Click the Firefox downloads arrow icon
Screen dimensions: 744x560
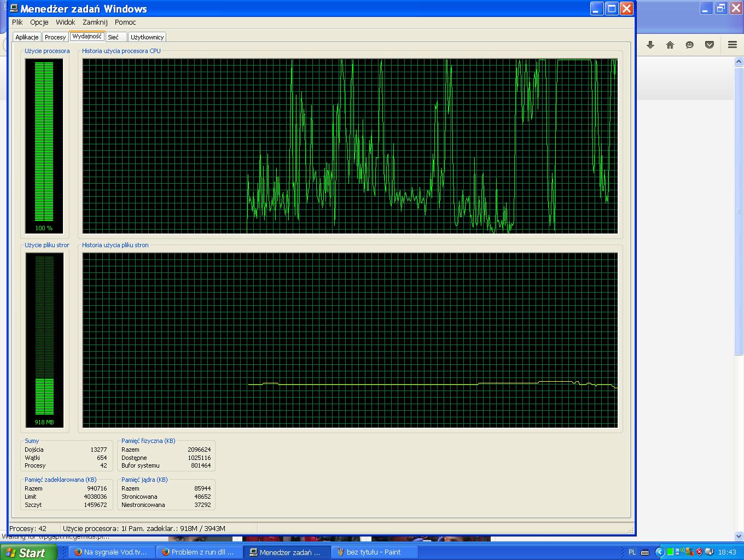click(650, 45)
